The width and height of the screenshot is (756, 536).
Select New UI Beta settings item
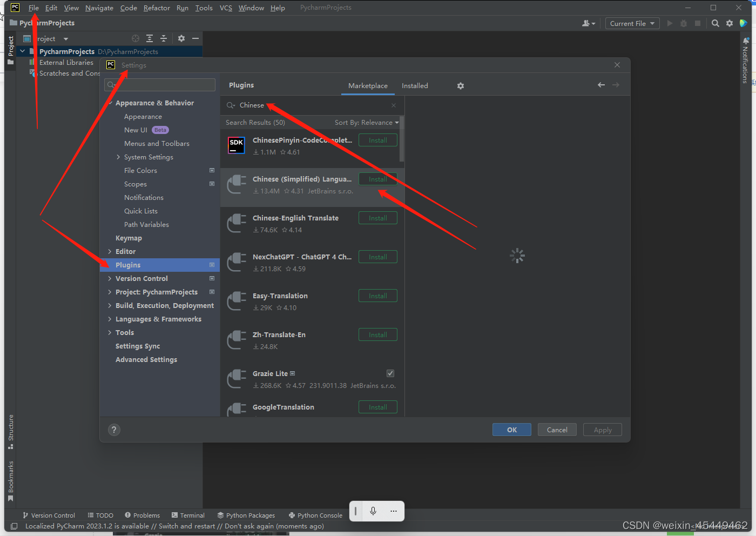[x=146, y=130]
